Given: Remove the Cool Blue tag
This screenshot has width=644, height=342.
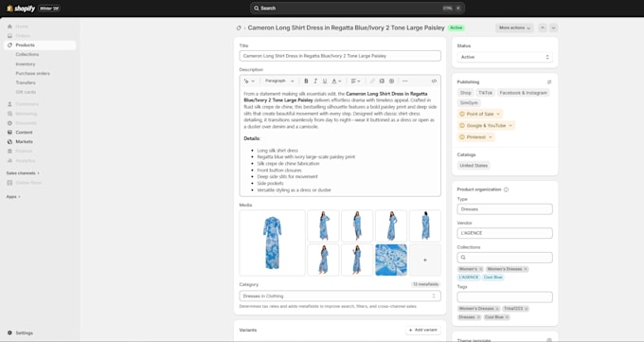Looking at the screenshot, I should coord(507,317).
